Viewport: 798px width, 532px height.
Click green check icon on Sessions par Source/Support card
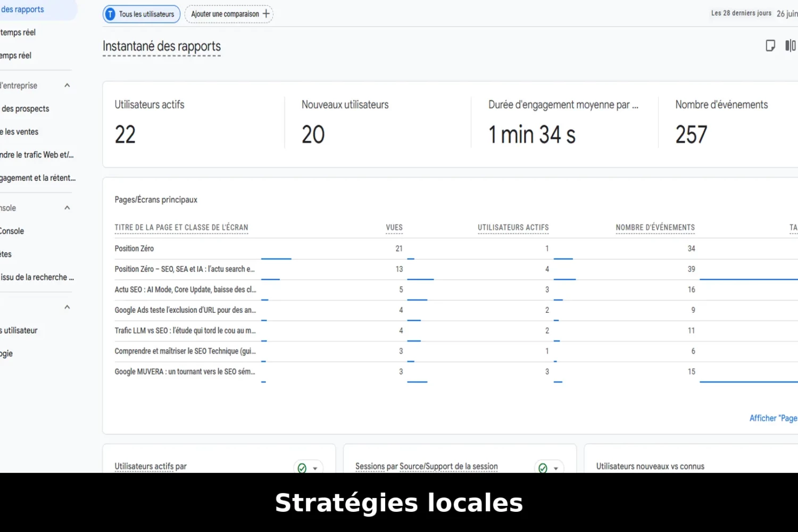[x=543, y=468]
